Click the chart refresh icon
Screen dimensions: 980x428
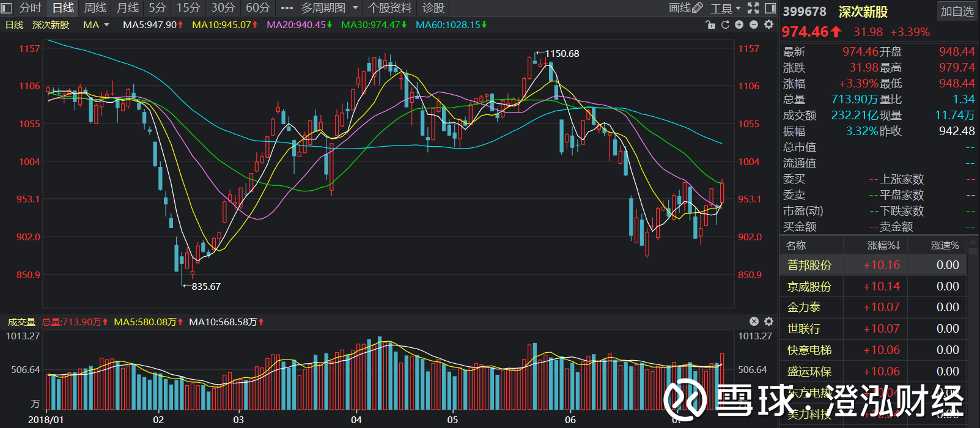(725, 24)
